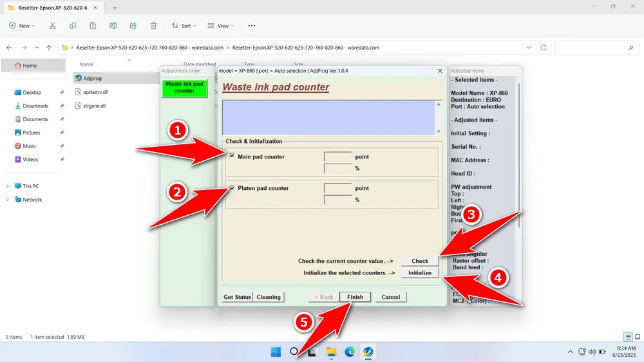Viewport: 644px width, 362px height.
Task: Select Home in navigation pane
Action: coord(33,65)
